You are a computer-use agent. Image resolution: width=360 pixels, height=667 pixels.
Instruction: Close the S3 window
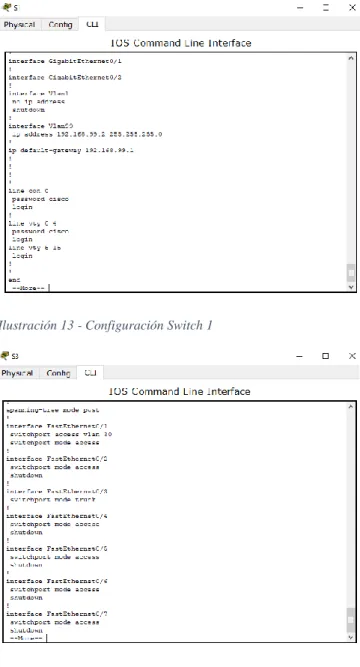[352, 356]
